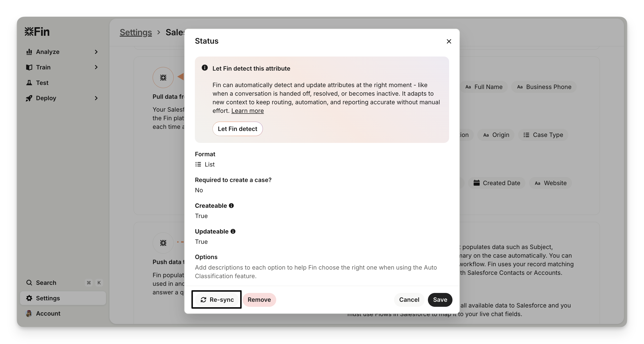Viewport: 644px width, 344px height.
Task: Click the info icon beside Let Fin detect heading
Action: [x=204, y=68]
